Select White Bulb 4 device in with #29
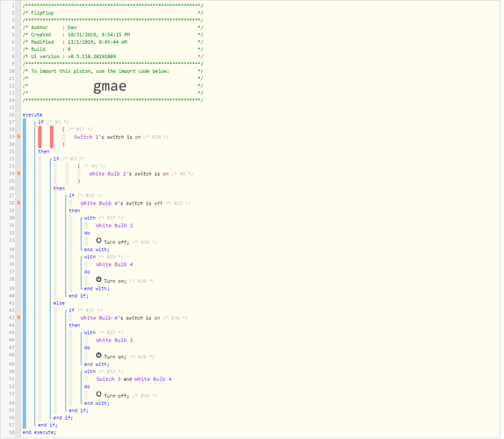 tap(114, 264)
